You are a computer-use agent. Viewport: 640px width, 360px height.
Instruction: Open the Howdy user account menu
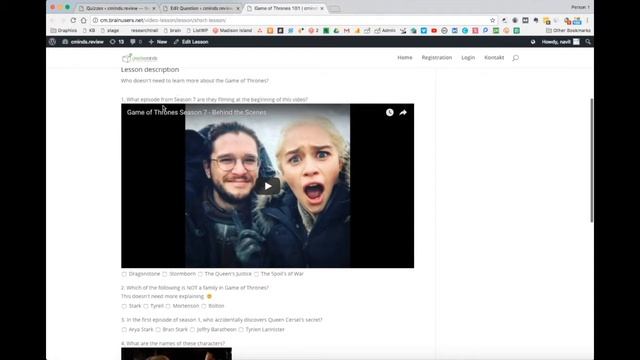560,42
